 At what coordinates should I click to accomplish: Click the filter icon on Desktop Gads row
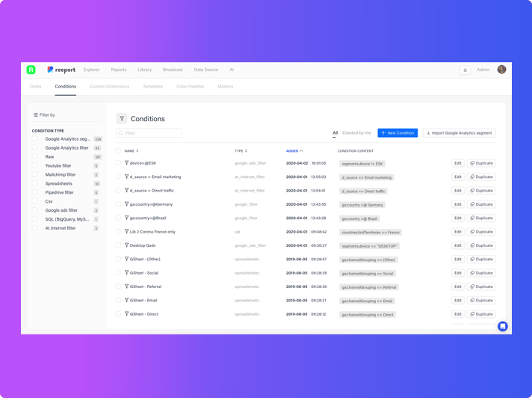click(126, 245)
